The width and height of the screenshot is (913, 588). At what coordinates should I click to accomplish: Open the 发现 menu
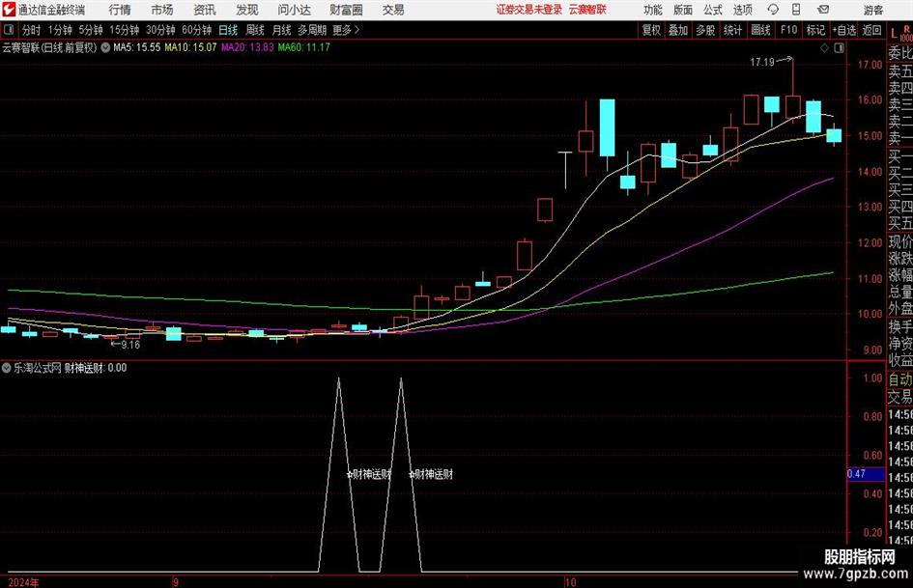247,10
